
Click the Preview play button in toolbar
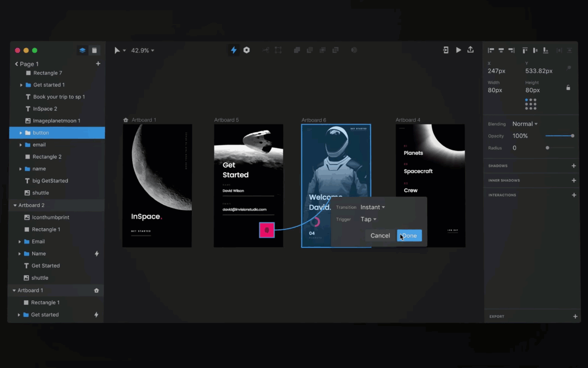(458, 50)
